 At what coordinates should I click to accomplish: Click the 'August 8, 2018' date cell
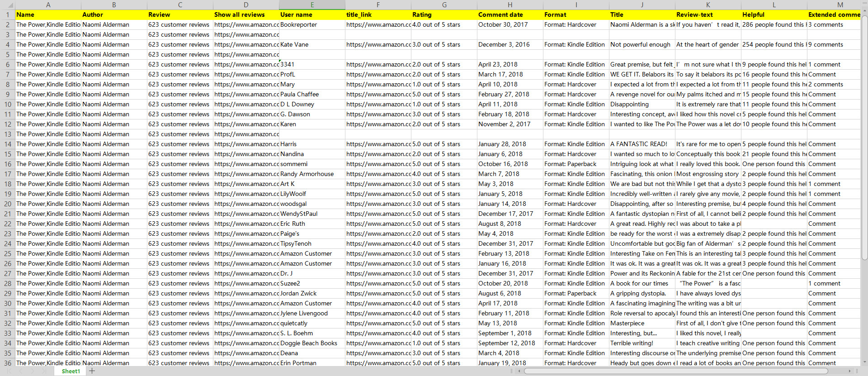pyautogui.click(x=510, y=224)
